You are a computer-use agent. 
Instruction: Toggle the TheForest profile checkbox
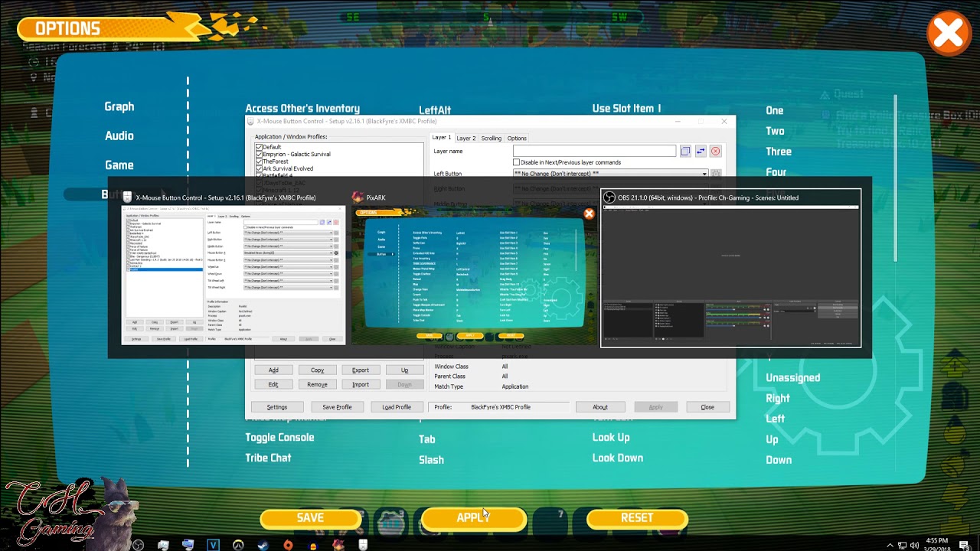[x=259, y=161]
